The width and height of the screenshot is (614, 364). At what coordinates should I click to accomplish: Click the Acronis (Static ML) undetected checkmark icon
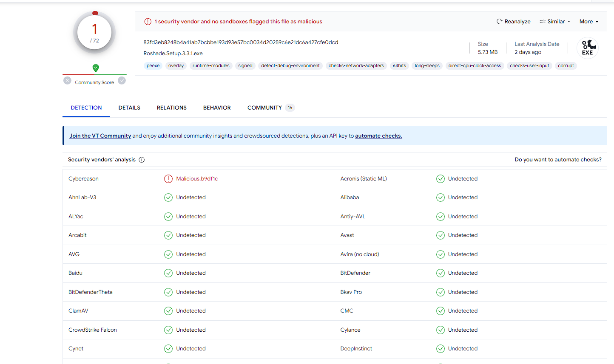coord(441,179)
